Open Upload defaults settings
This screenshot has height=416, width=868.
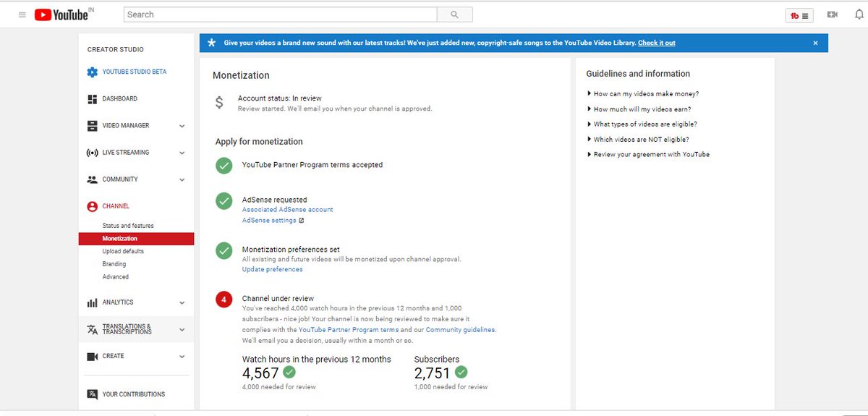pos(123,252)
